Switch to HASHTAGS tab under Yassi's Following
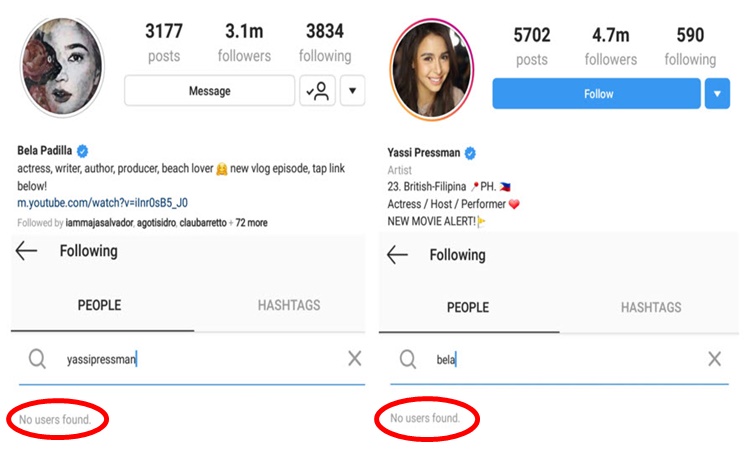Image resolution: width=750 pixels, height=450 pixels. point(651,307)
